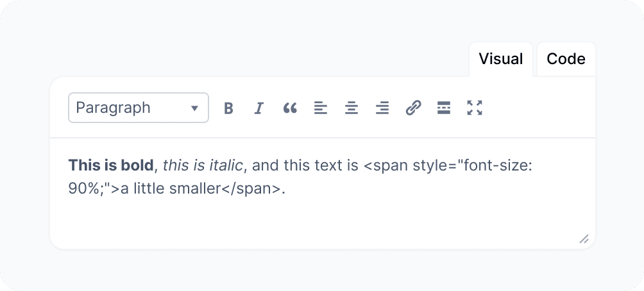The height and width of the screenshot is (291, 644).
Task: Click on the "font-size:" text in the editor
Action: point(502,166)
